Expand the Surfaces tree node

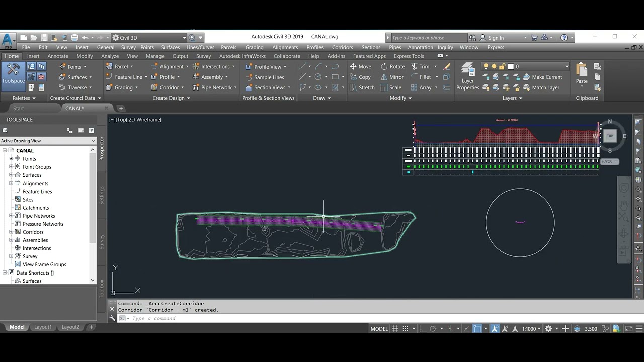click(11, 175)
